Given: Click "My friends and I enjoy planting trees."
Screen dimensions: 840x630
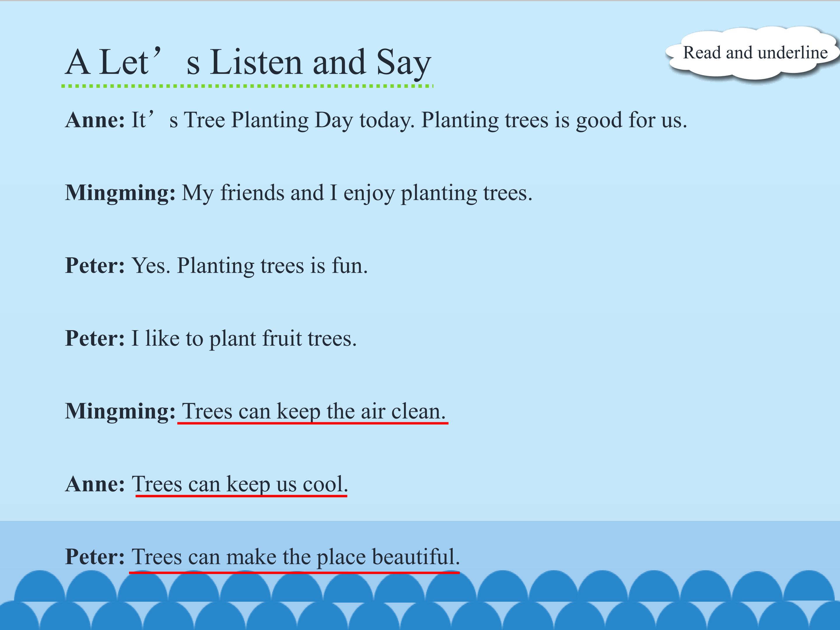Looking at the screenshot, I should point(357,193).
